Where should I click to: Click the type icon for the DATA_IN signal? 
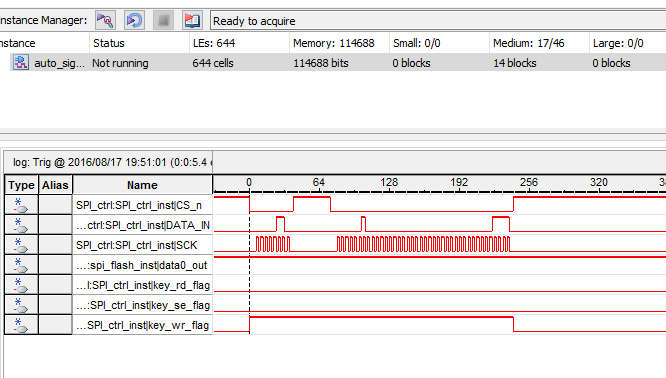coord(21,225)
